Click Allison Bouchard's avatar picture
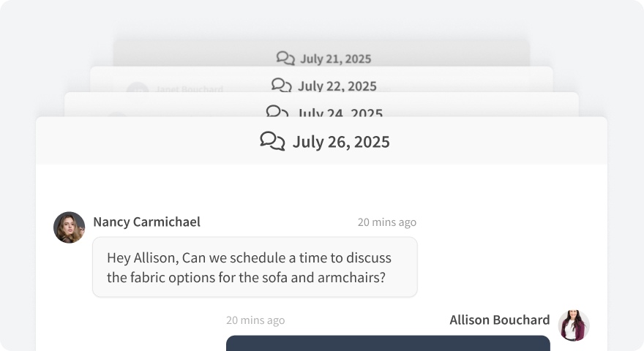 574,325
